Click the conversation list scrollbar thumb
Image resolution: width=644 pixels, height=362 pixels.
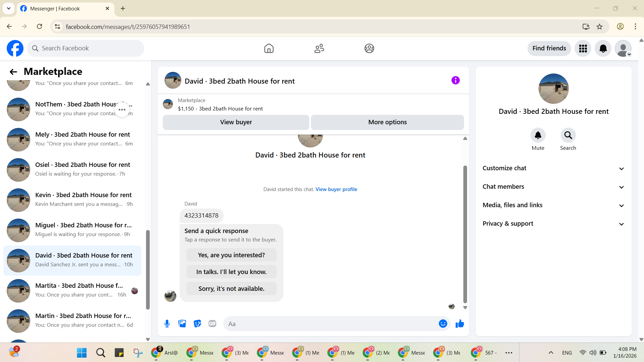point(148,270)
